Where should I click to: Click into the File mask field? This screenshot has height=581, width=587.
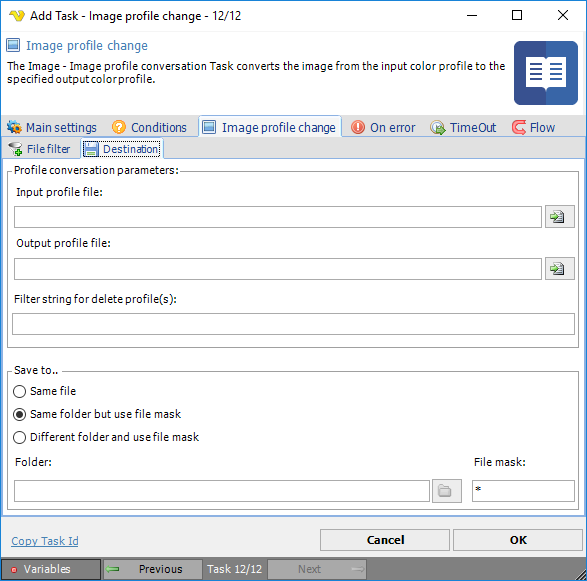tap(523, 491)
